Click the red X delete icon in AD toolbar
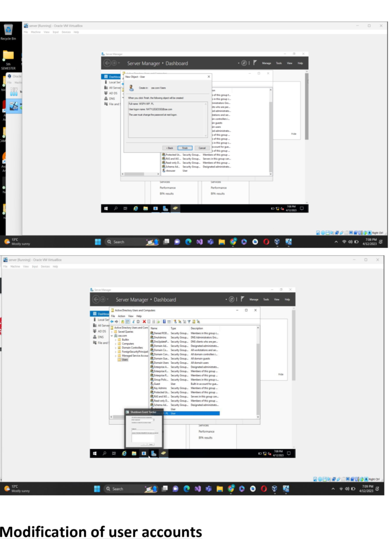Viewport: 392px width, 539px height. [144, 322]
